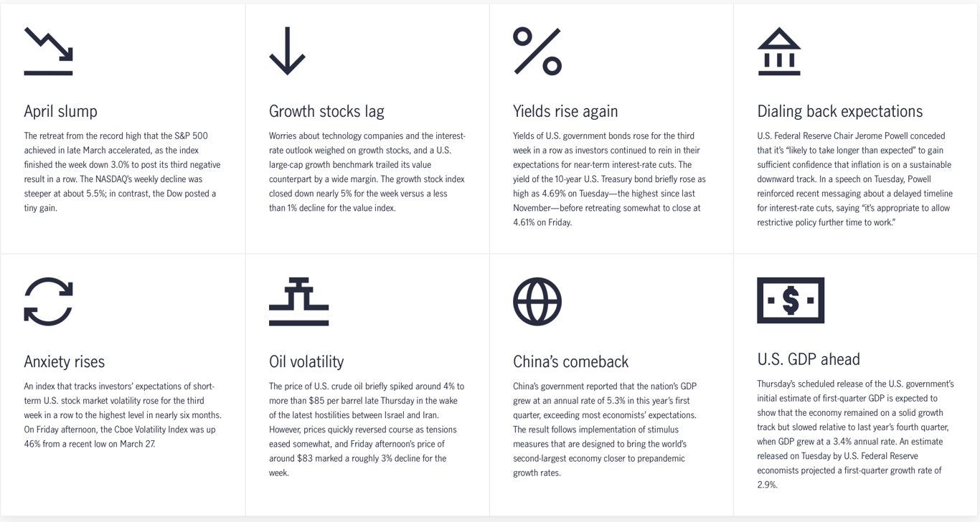Click the percent sign icon above Yields rise again

(x=537, y=51)
